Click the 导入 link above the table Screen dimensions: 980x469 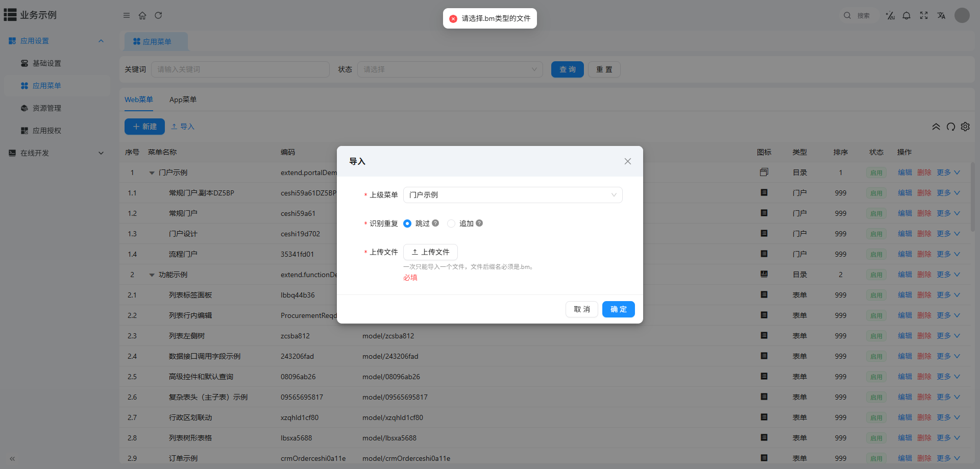click(183, 127)
